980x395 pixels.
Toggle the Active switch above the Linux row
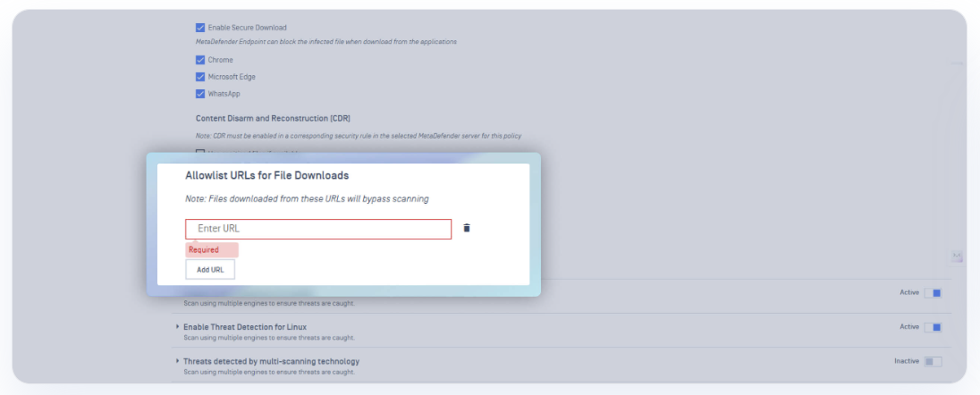point(934,292)
